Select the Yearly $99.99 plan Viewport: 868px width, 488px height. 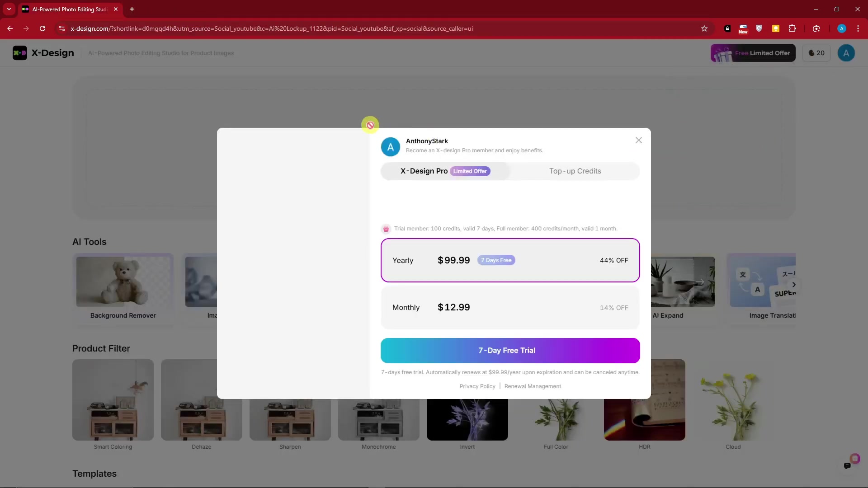click(x=510, y=260)
